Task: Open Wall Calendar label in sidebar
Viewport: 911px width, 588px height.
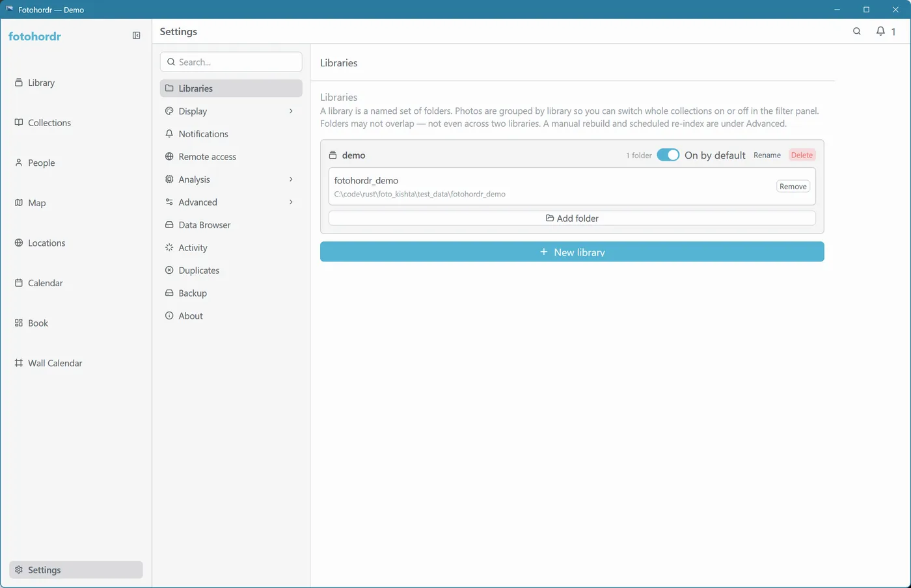Action: tap(55, 363)
